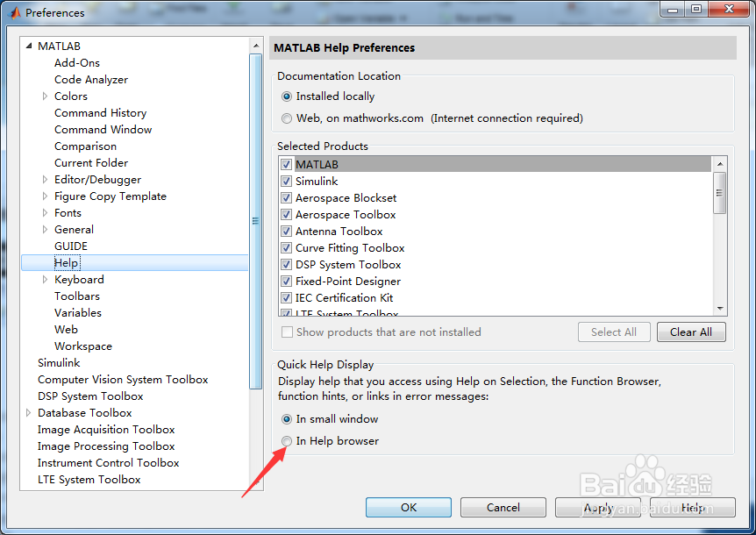Screen dimensions: 756x535
Task: Select Current Folder preferences
Action: [x=91, y=163]
